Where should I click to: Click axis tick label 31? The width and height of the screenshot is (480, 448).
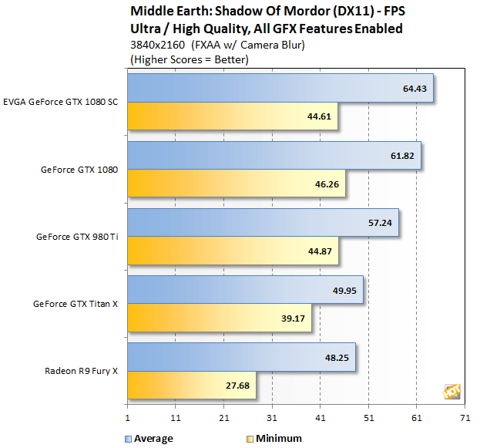click(x=272, y=418)
